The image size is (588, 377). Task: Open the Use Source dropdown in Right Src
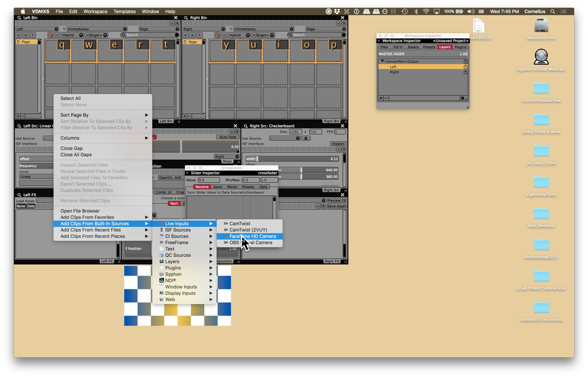pyautogui.click(x=285, y=138)
